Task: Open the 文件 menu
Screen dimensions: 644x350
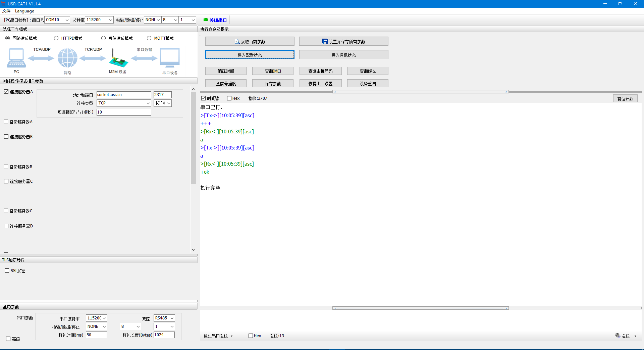Action: pyautogui.click(x=6, y=11)
